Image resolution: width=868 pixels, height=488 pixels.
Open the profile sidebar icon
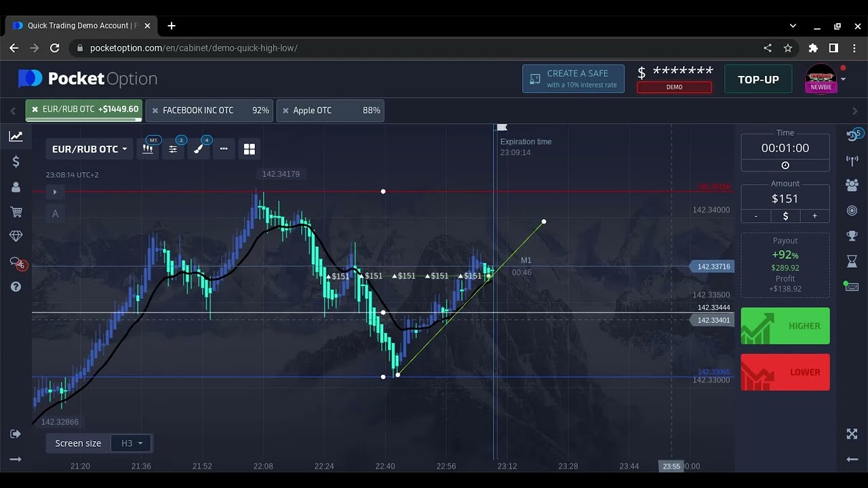pyautogui.click(x=16, y=187)
